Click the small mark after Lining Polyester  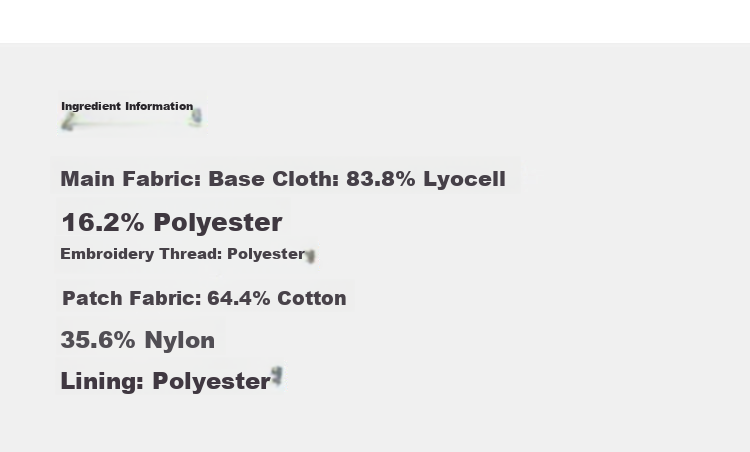pyautogui.click(x=277, y=376)
